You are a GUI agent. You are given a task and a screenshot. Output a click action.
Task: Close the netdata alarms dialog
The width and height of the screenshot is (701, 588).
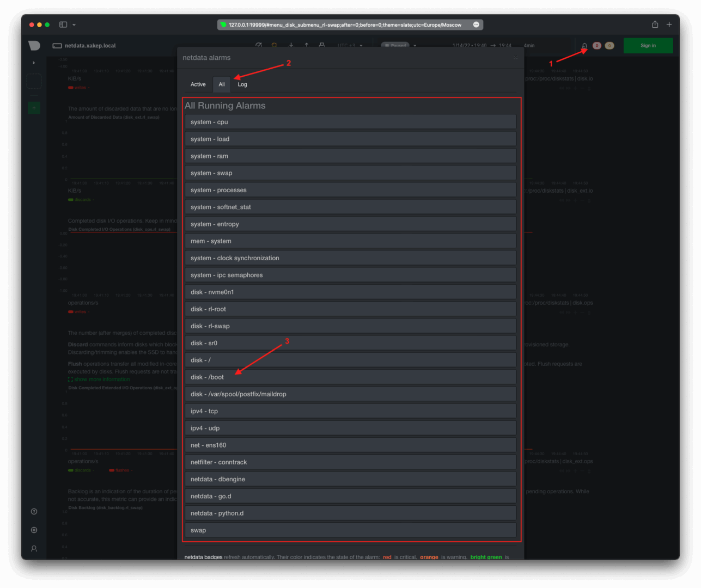(x=515, y=57)
